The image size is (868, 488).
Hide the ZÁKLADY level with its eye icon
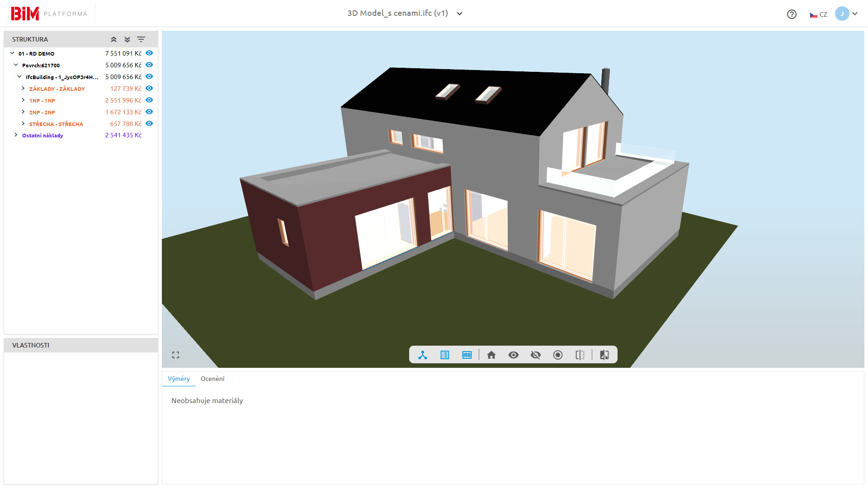click(150, 89)
